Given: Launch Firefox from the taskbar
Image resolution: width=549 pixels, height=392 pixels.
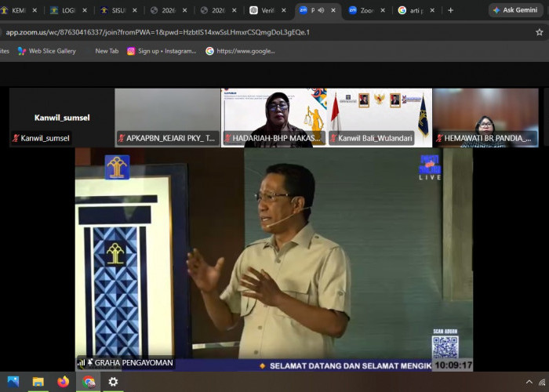Looking at the screenshot, I should 64,382.
